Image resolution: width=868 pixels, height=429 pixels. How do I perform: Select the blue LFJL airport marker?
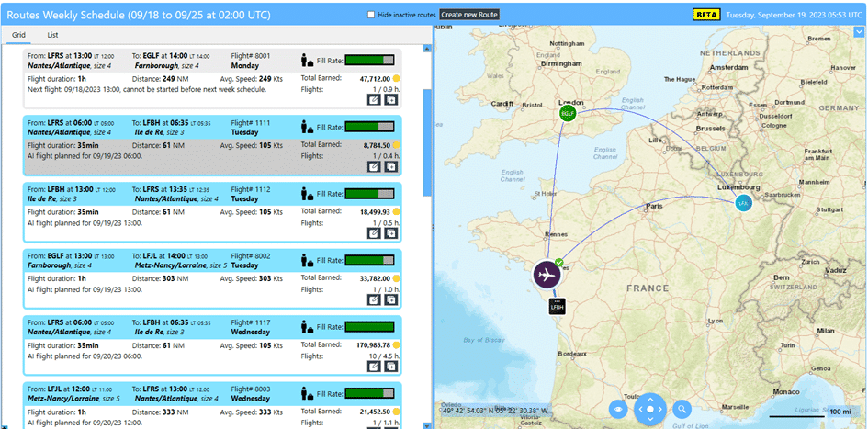click(743, 203)
